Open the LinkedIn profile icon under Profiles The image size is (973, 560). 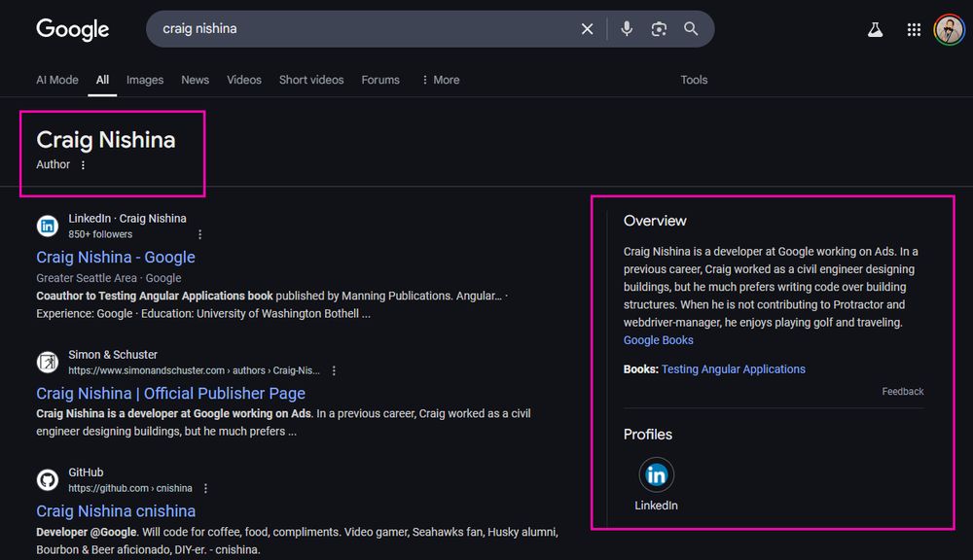point(656,475)
